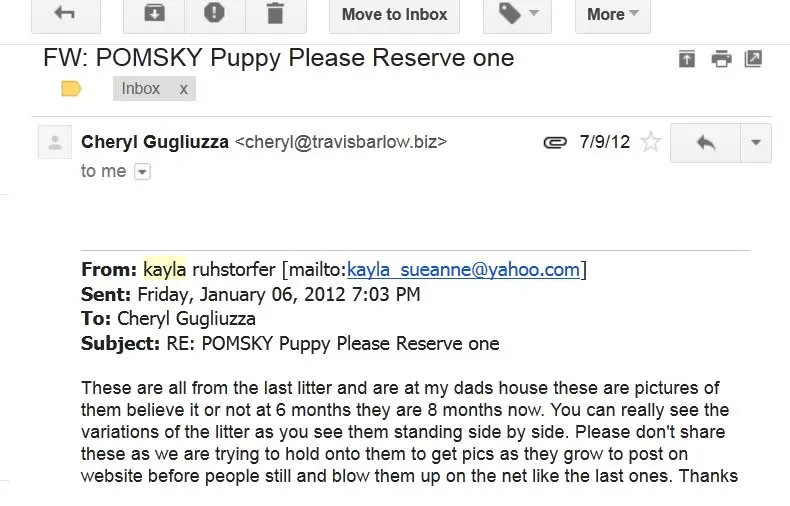Click the expand all messages icon
This screenshot has width=790, height=506.
[687, 59]
